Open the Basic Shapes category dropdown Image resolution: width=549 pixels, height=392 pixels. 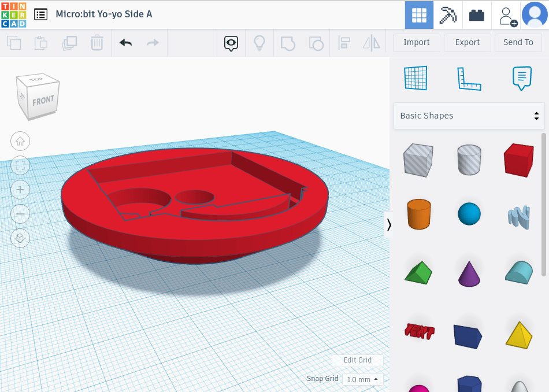pyautogui.click(x=469, y=116)
